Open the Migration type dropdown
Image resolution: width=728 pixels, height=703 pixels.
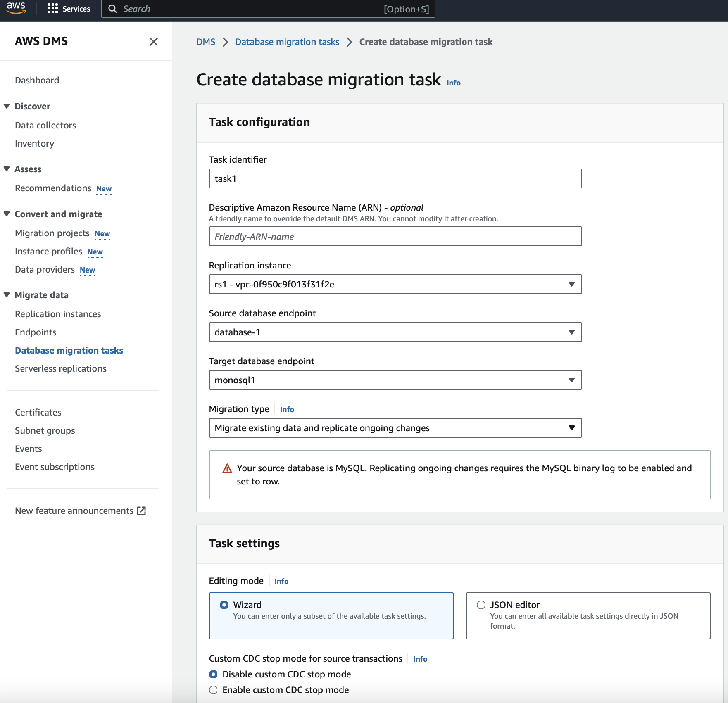tap(395, 428)
